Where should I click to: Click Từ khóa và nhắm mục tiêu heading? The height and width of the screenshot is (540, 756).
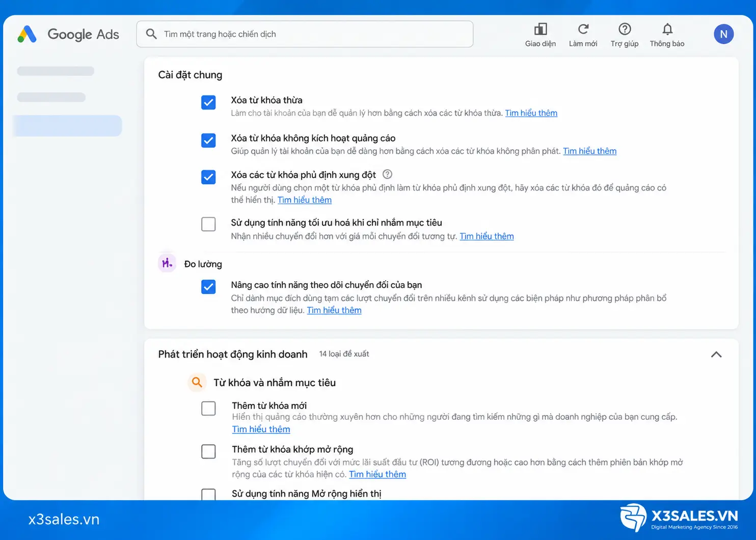(275, 383)
